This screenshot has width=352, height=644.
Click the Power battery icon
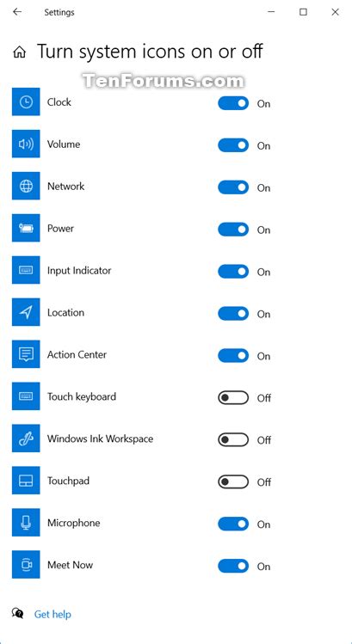(x=26, y=228)
